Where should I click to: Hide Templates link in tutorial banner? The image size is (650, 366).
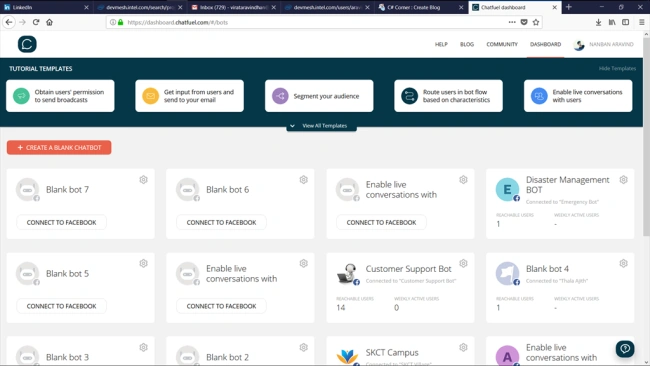[x=617, y=68]
